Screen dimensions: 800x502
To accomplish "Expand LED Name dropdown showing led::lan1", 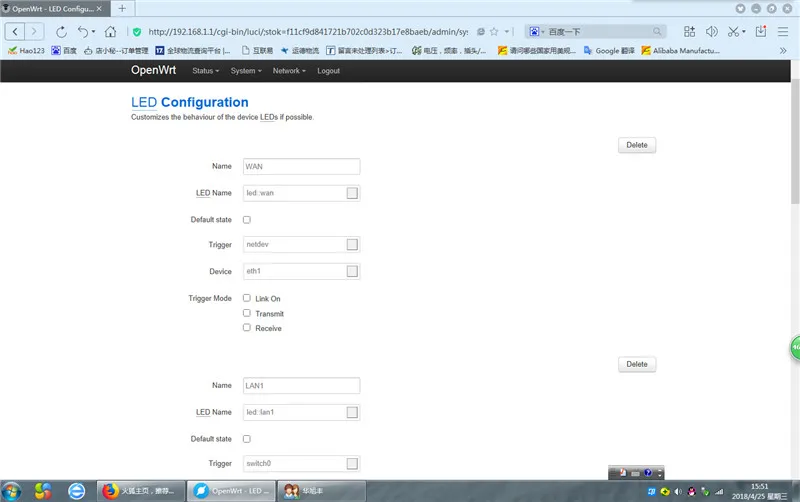I will coord(352,412).
